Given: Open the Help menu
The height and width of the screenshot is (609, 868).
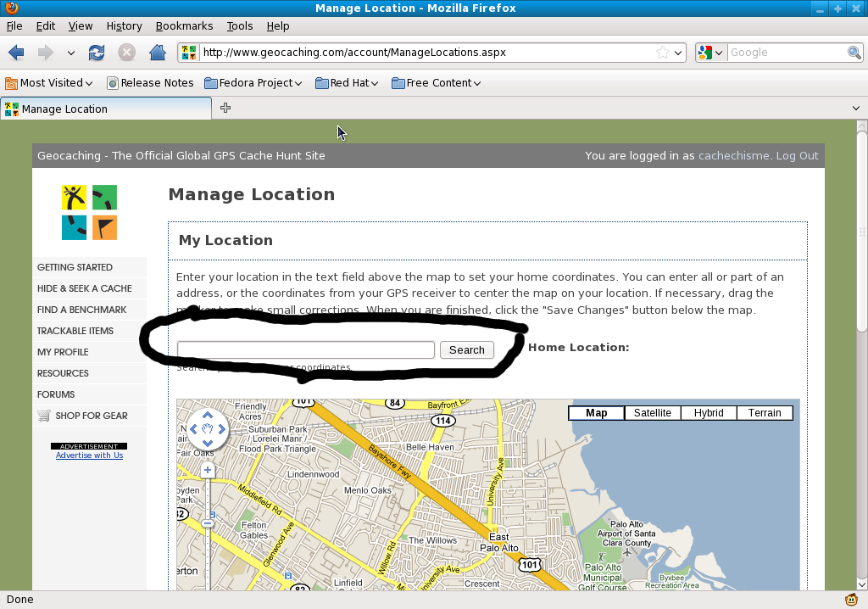Looking at the screenshot, I should pos(278,26).
